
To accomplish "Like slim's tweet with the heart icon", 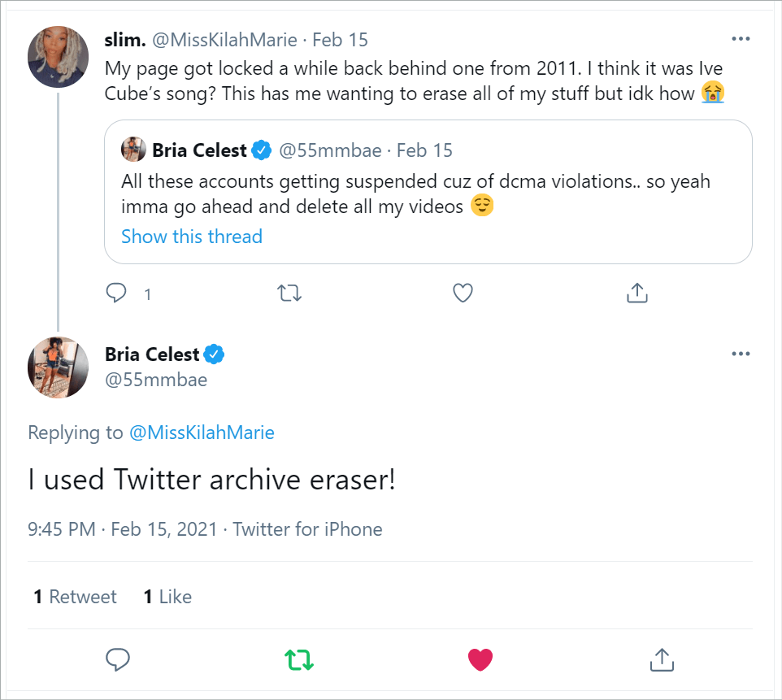I will click(x=463, y=292).
